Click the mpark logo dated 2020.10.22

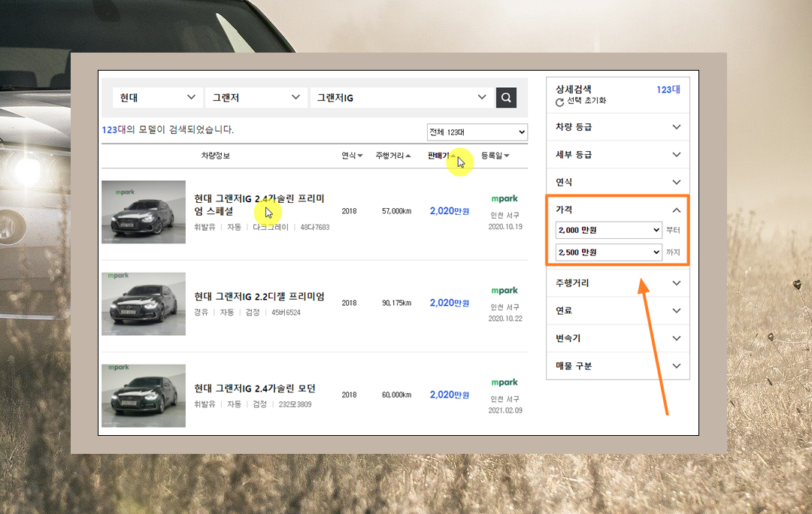click(504, 290)
